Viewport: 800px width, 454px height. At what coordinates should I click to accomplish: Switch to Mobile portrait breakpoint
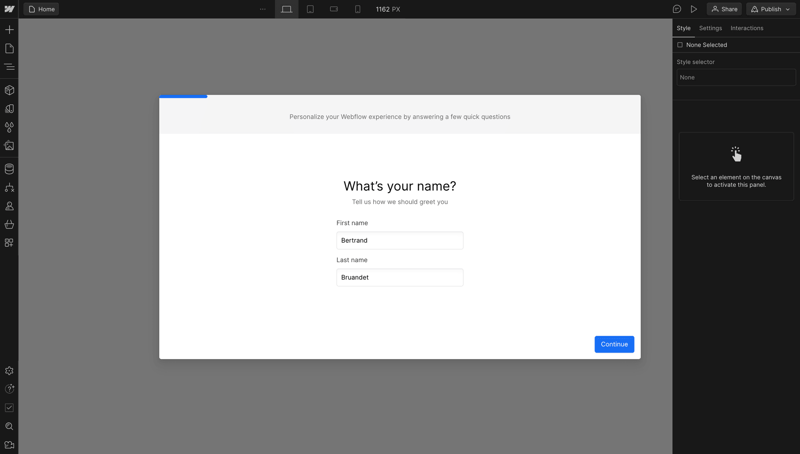coord(358,9)
